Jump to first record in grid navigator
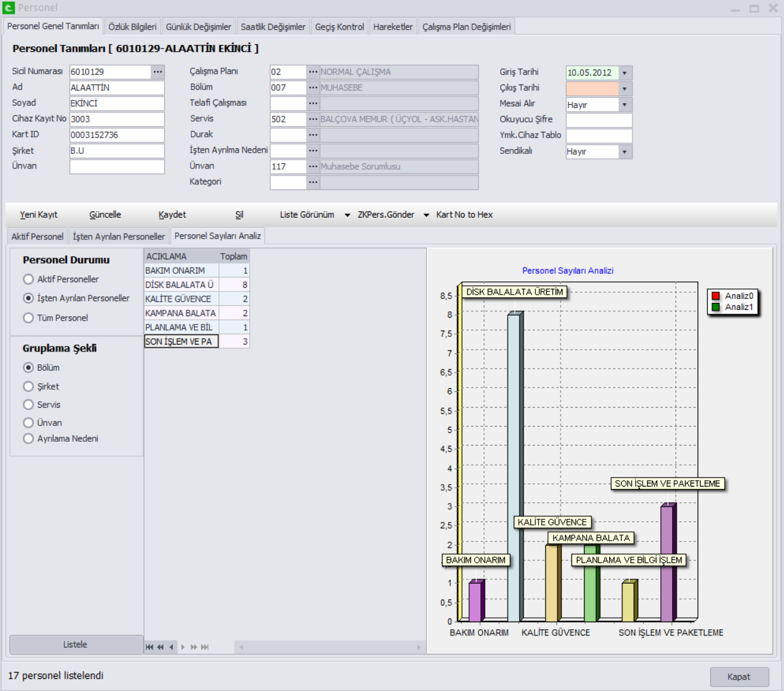Screen dimensions: 784x691 150,647
